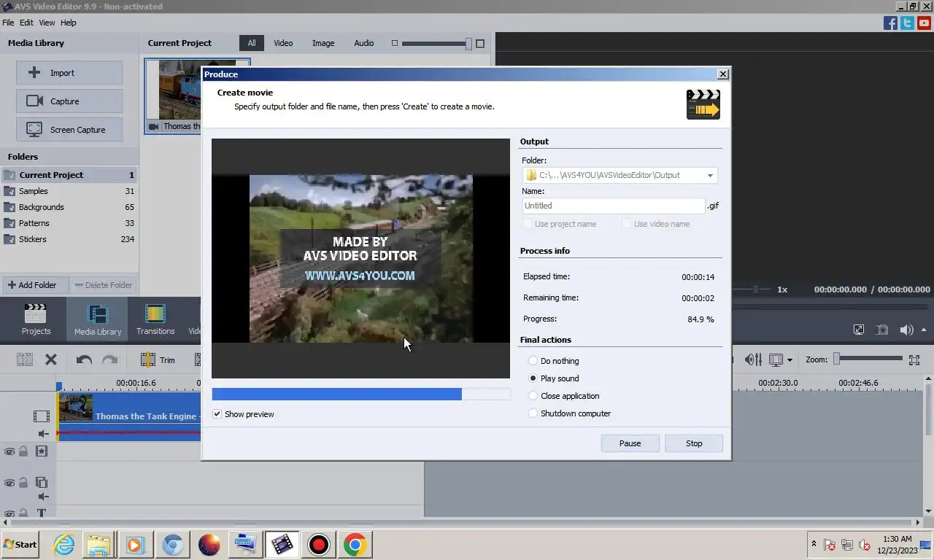Click the video overlay track icon
The image size is (934, 560).
click(x=42, y=482)
